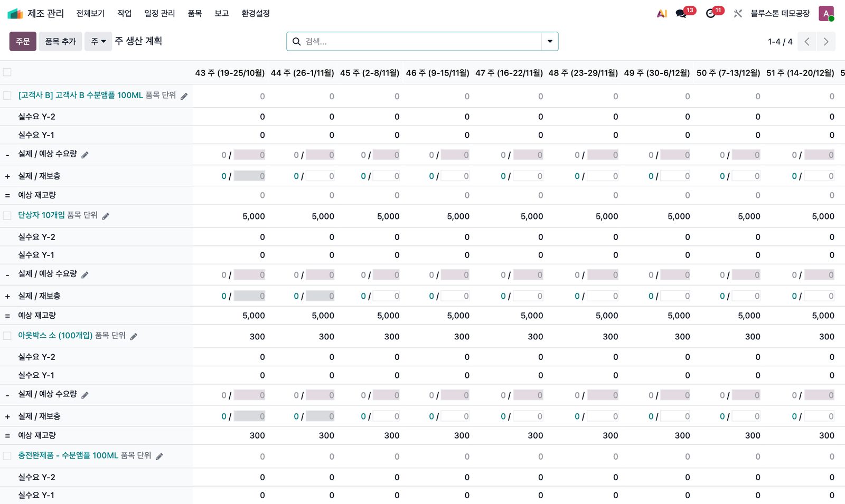Check the 아웃박스 소 (100개입) row checkbox

[7, 336]
